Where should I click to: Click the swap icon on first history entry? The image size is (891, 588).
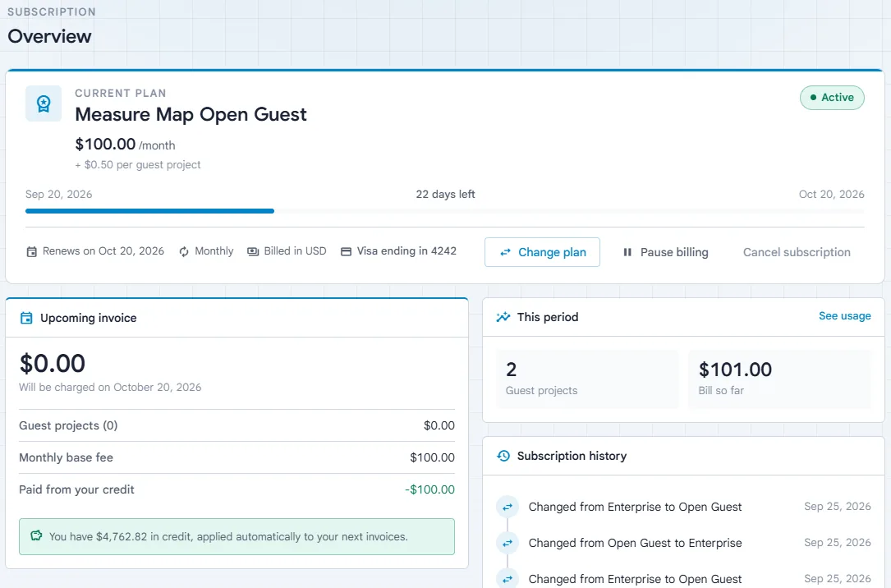pyautogui.click(x=508, y=507)
